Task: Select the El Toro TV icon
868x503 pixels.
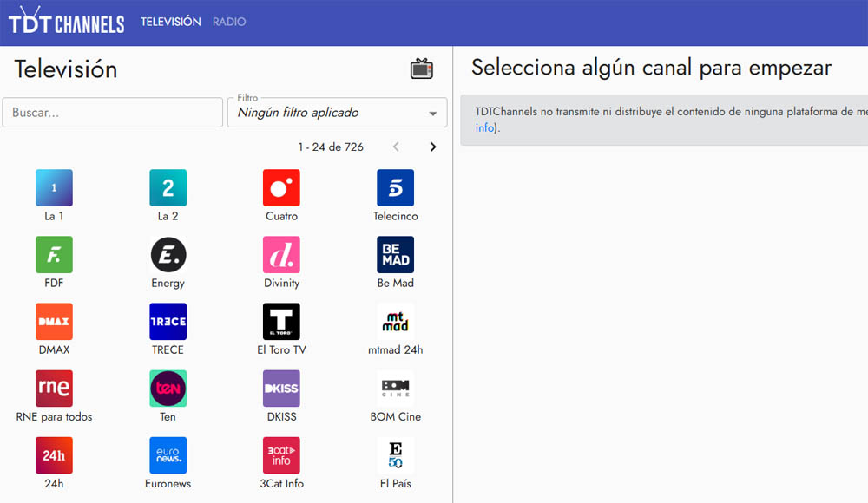Action: click(x=281, y=322)
